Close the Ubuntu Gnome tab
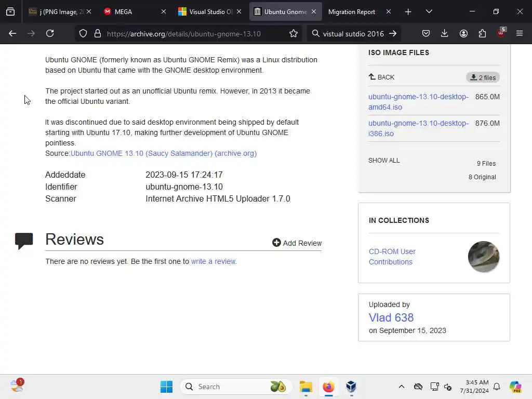The image size is (532, 399). pos(314,11)
